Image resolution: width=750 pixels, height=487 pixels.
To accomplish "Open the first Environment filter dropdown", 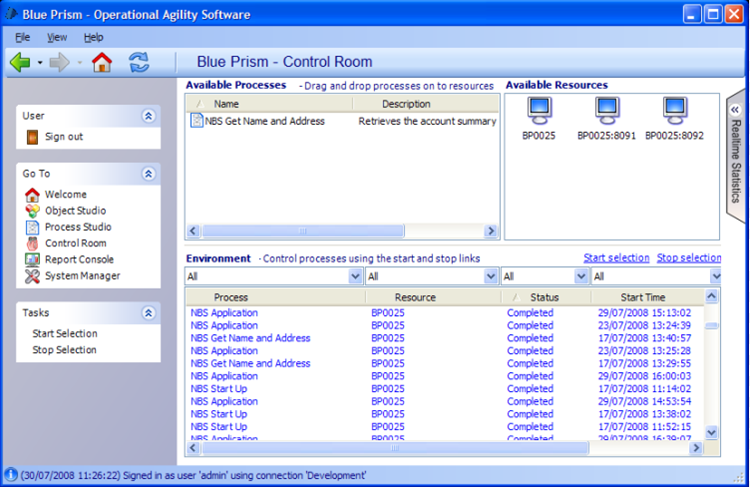I will (x=355, y=276).
